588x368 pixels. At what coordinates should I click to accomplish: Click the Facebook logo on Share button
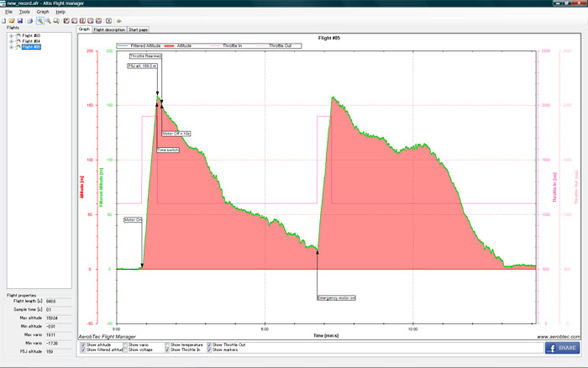pos(552,348)
